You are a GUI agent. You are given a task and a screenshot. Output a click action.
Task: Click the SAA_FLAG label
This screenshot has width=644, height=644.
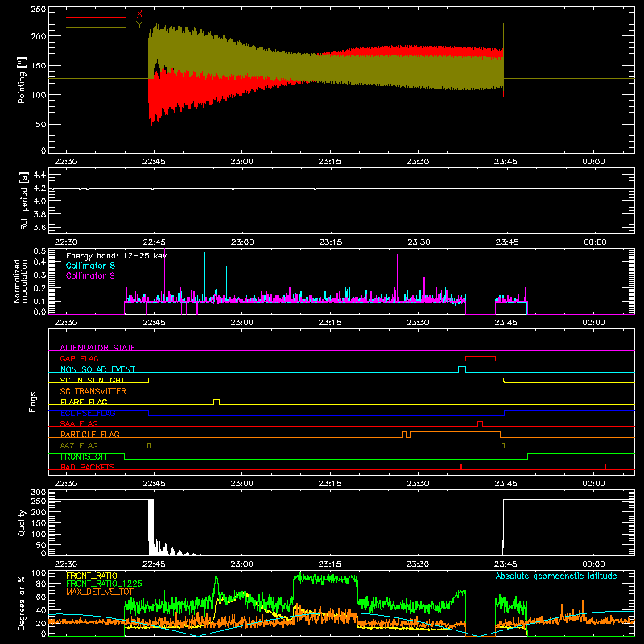(79, 423)
